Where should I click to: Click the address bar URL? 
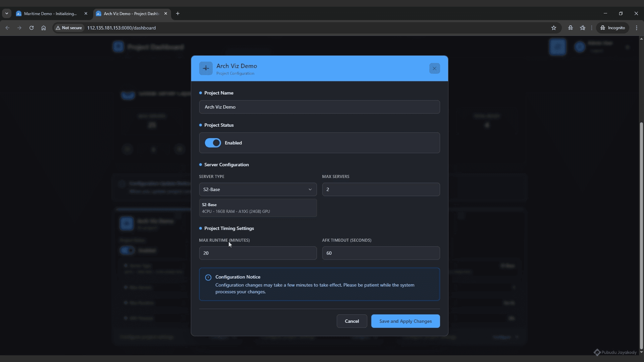pos(121,28)
